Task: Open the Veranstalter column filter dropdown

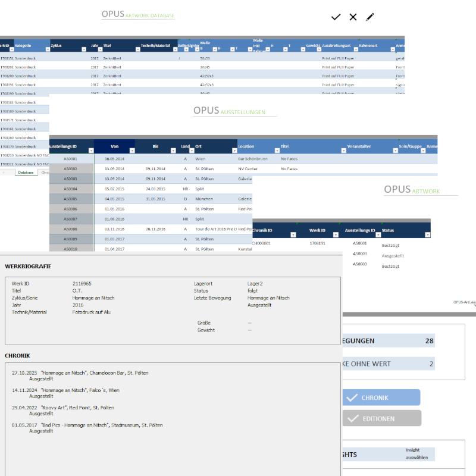Action: tap(395, 151)
